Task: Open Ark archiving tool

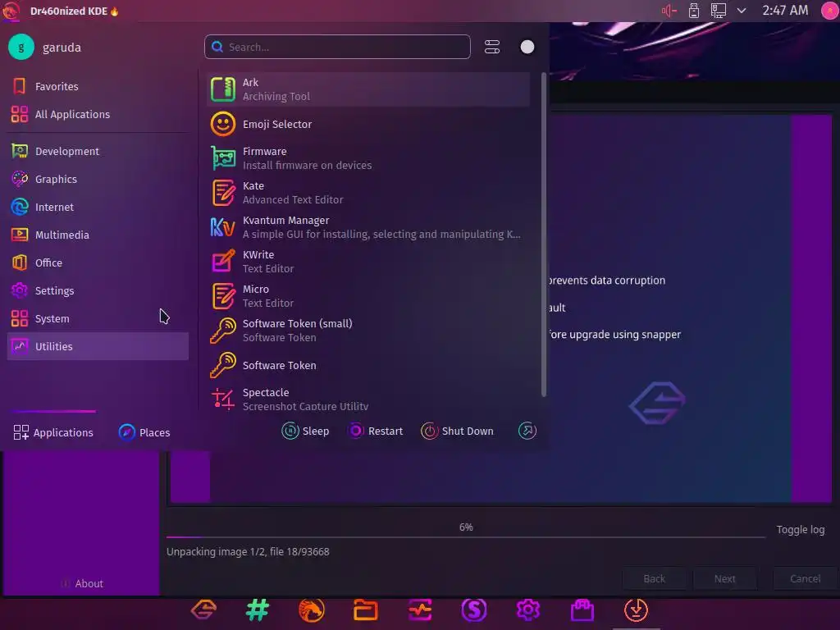Action: click(368, 89)
